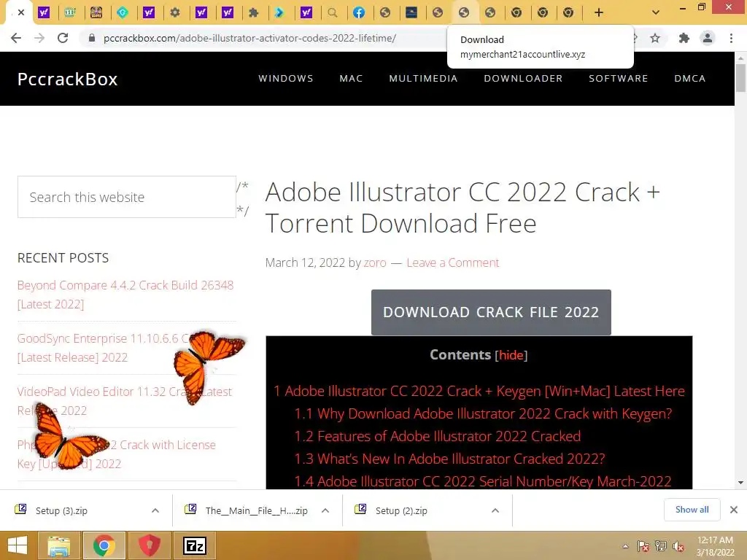
Task: Click the muted volume tray icon
Action: (x=678, y=546)
